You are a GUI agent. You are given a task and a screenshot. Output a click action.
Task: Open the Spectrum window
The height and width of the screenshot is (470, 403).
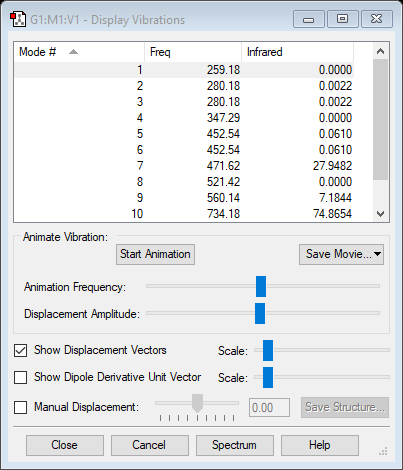[x=235, y=445]
